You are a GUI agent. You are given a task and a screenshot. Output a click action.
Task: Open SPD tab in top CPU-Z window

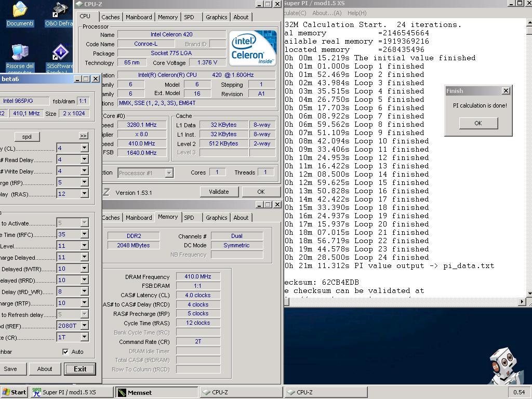pos(189,17)
